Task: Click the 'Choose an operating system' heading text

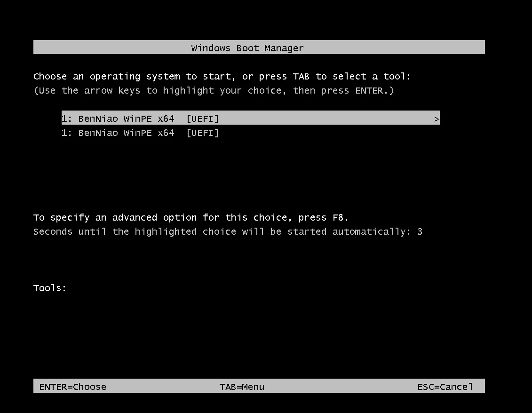Action: (106, 76)
